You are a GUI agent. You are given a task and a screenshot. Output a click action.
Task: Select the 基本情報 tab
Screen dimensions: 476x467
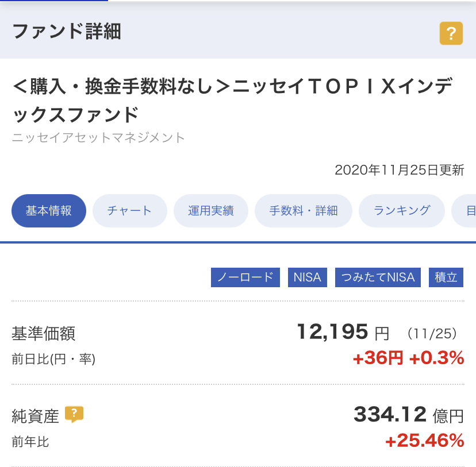click(x=49, y=211)
